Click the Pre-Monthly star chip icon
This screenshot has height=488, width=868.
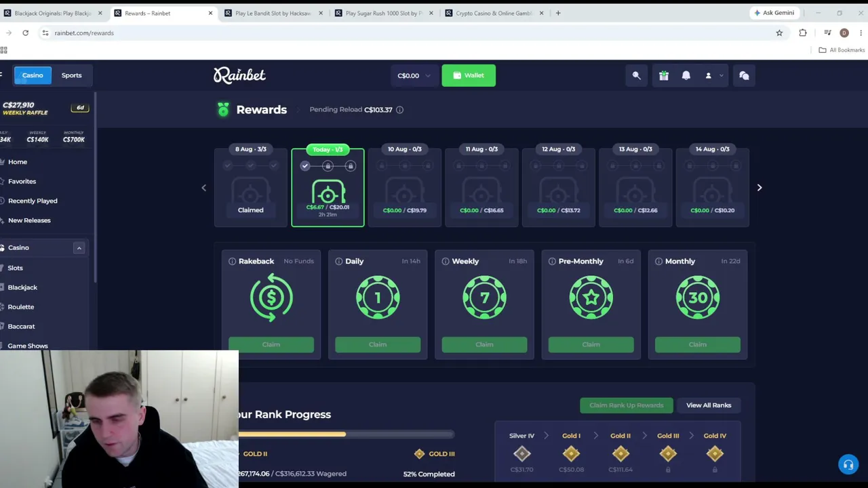coord(591,297)
